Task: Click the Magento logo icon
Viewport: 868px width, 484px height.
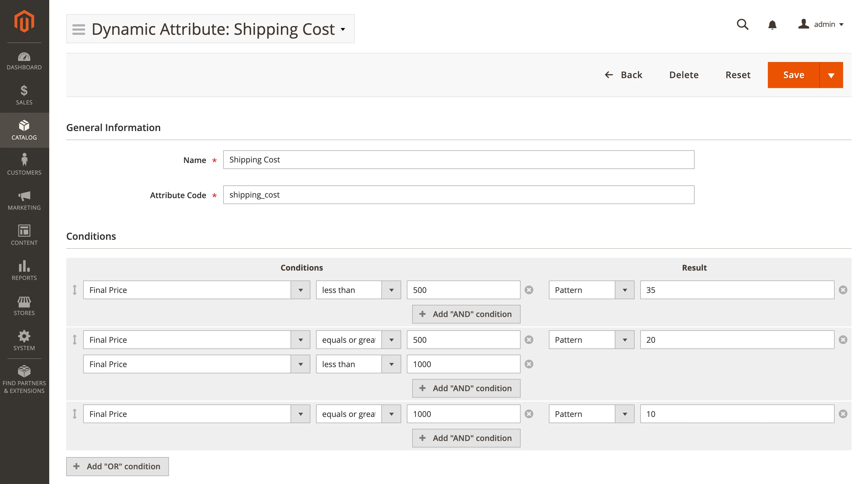Action: (x=24, y=21)
